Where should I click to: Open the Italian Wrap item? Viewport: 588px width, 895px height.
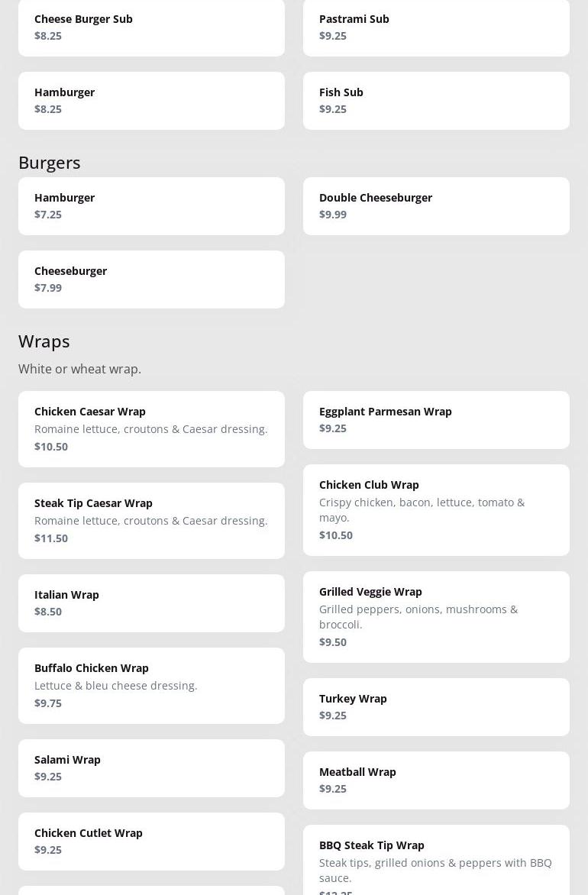[151, 603]
